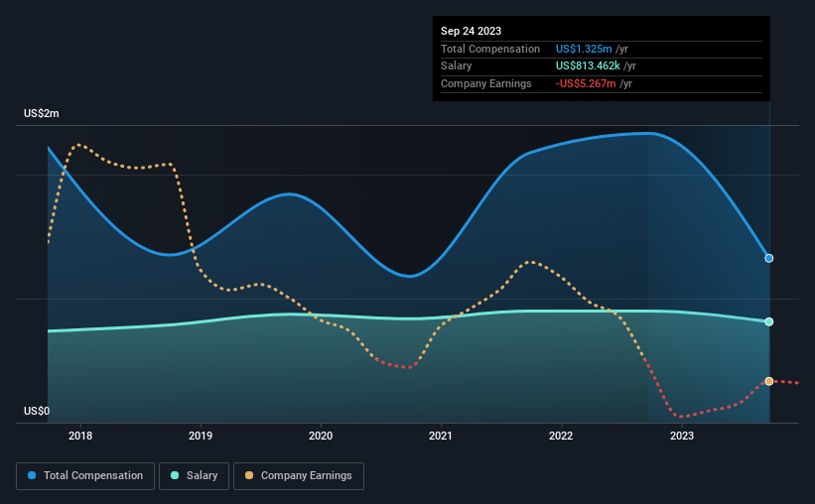Click the 2020 x-axis label

point(321,436)
